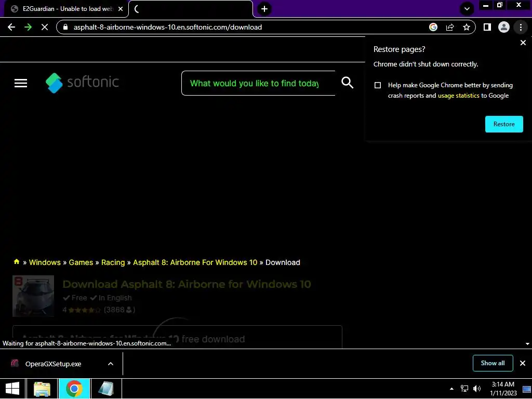
Task: Open the Softonic hamburger menu
Action: click(x=21, y=83)
